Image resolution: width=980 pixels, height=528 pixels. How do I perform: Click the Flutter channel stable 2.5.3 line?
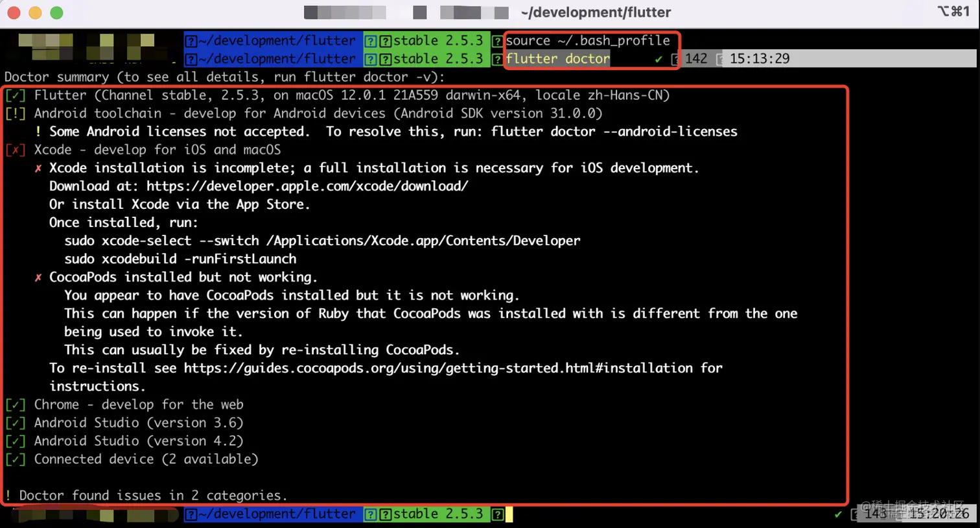(x=337, y=95)
